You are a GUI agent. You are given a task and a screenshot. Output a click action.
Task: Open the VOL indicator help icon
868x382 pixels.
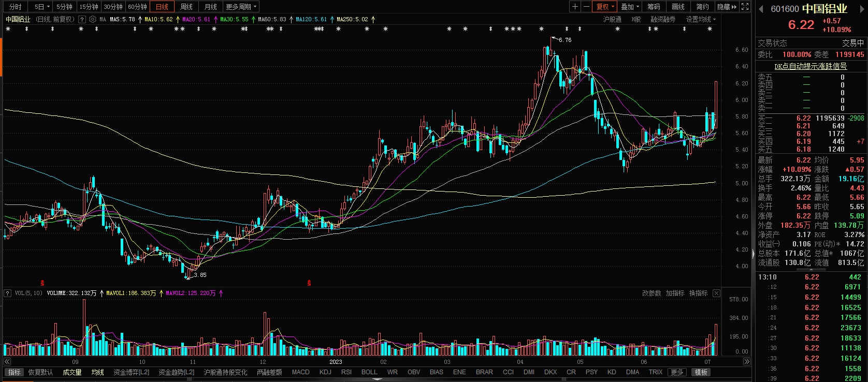coord(8,293)
